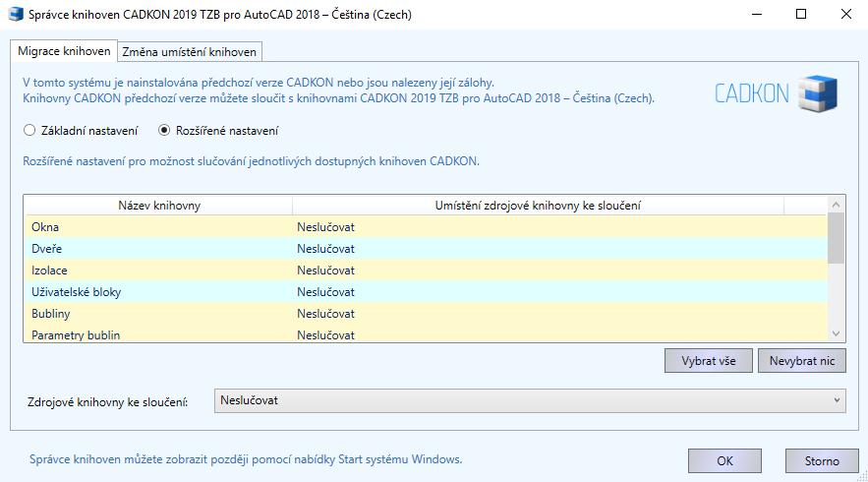Cancel with Storno button

coord(822,461)
